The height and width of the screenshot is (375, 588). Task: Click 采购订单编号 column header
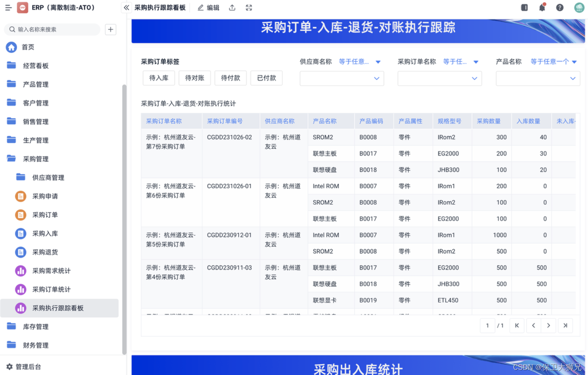[231, 121]
